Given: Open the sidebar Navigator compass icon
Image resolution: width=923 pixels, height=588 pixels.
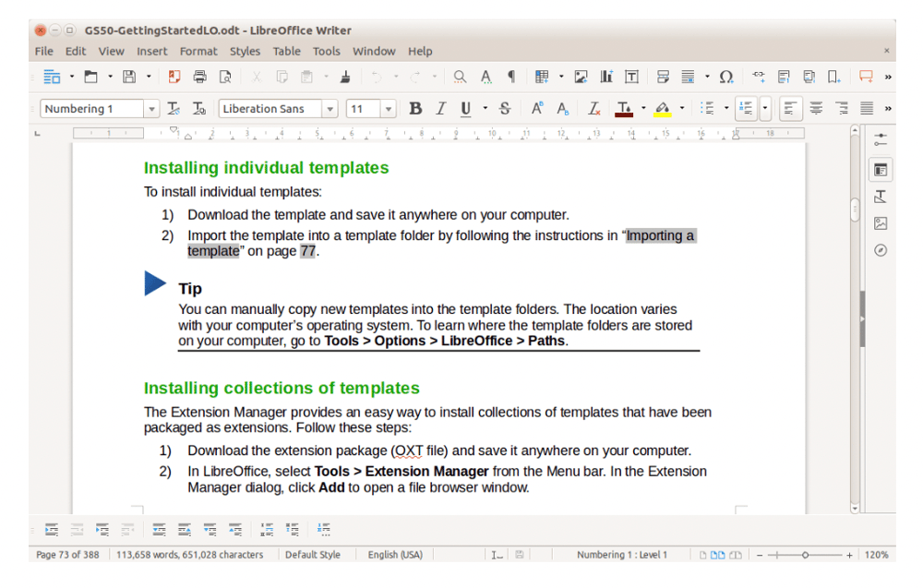Looking at the screenshot, I should point(881,250).
